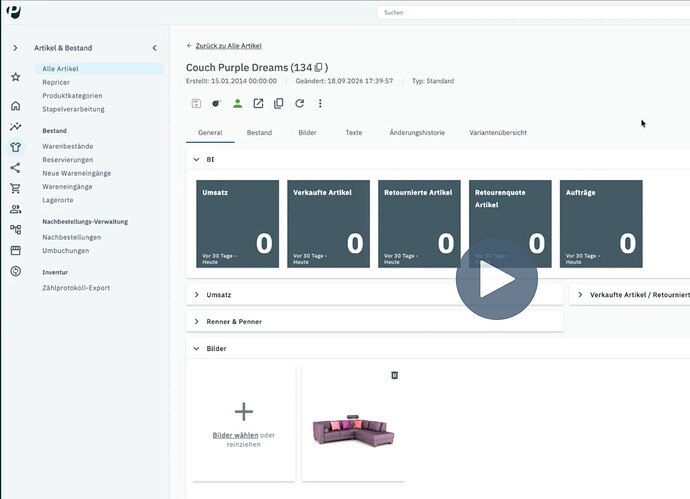Open Warenbestände in the side menu
This screenshot has height=499, width=690.
[x=68, y=146]
